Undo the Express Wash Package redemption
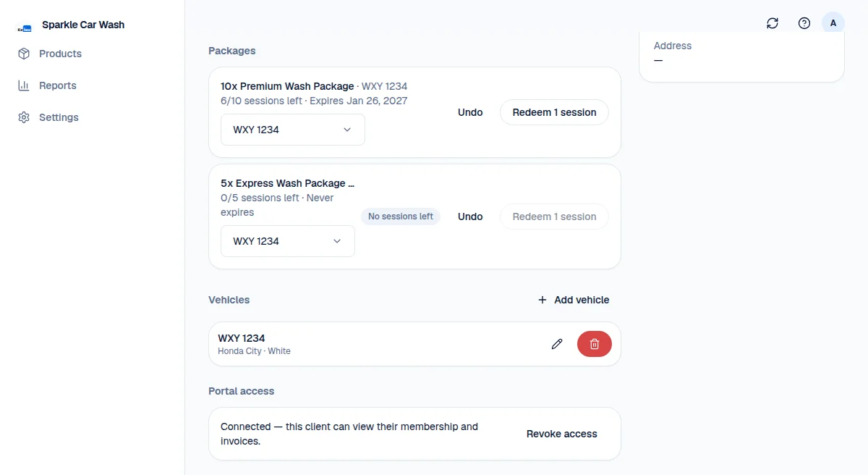 470,217
